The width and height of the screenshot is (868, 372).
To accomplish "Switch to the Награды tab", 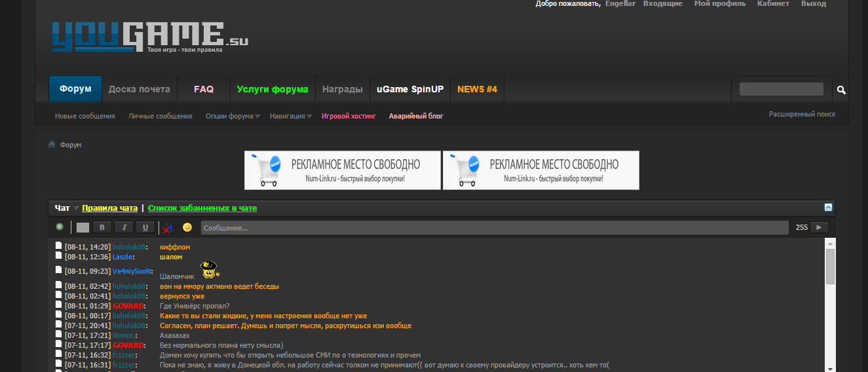I will [342, 89].
